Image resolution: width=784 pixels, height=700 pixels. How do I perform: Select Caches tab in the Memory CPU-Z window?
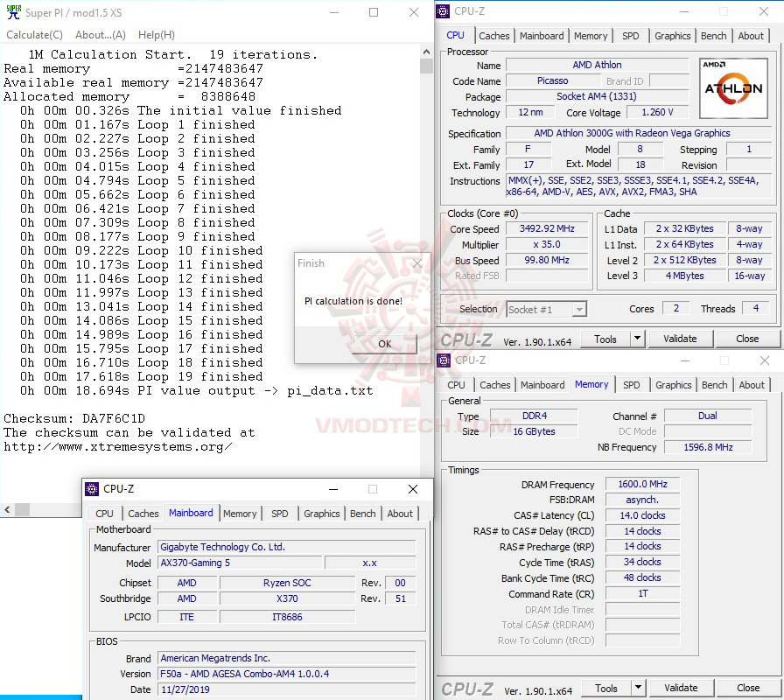[495, 385]
